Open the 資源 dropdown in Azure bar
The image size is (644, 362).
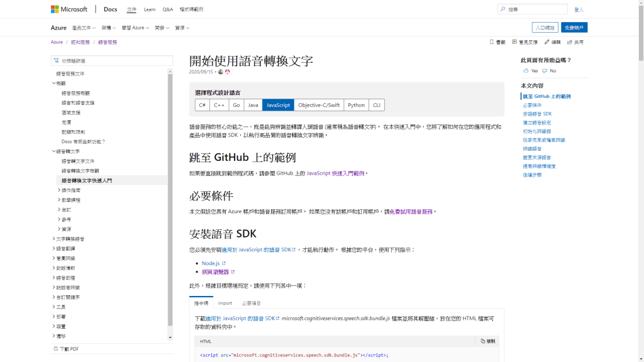[x=182, y=28]
